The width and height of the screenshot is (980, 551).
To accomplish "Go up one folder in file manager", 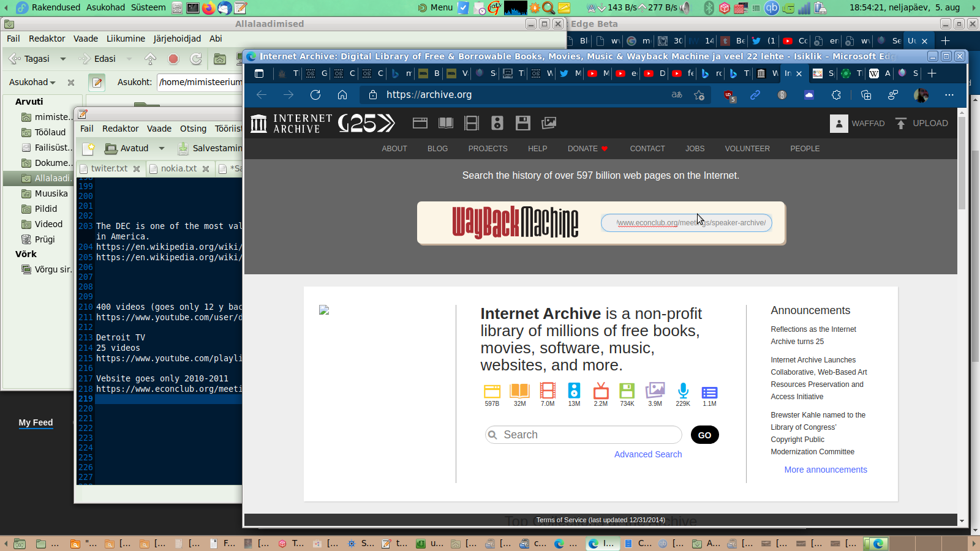I will point(150,59).
